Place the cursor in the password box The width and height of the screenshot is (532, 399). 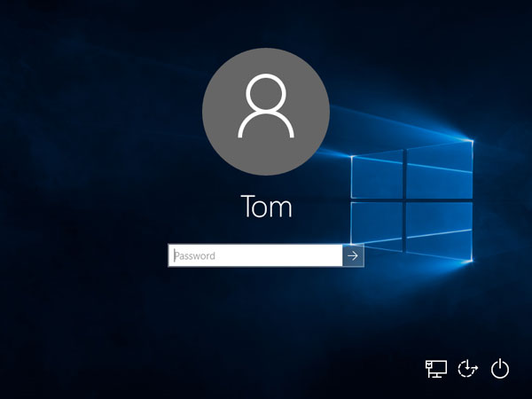(255, 255)
